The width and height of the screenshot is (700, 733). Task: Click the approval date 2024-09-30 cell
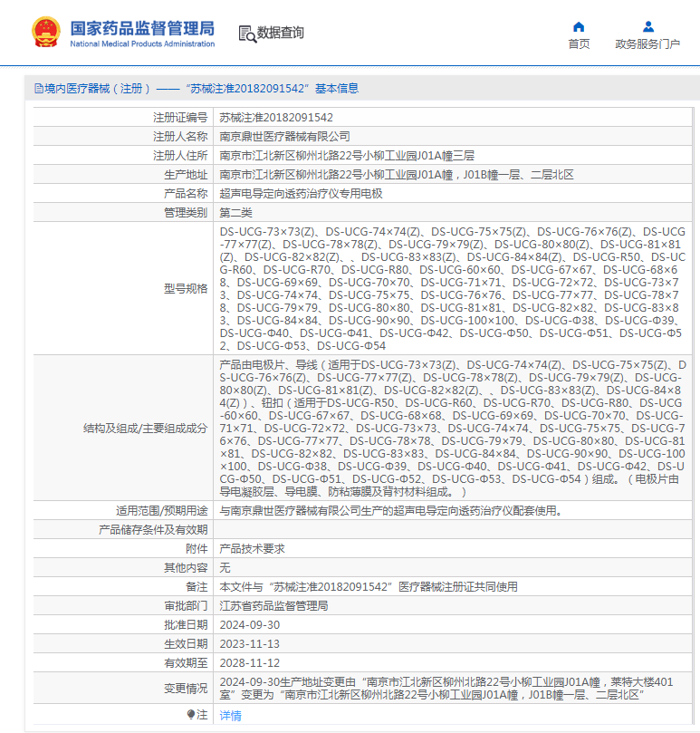pyautogui.click(x=250, y=625)
